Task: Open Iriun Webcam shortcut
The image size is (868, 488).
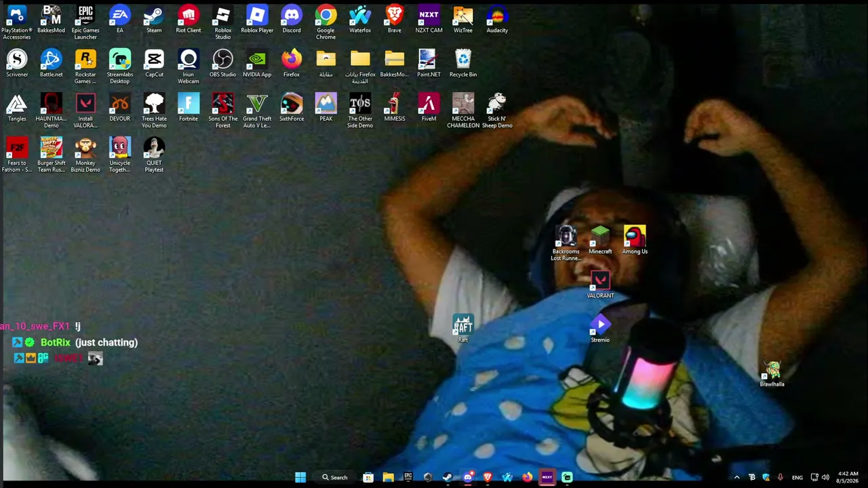Action: (x=189, y=66)
